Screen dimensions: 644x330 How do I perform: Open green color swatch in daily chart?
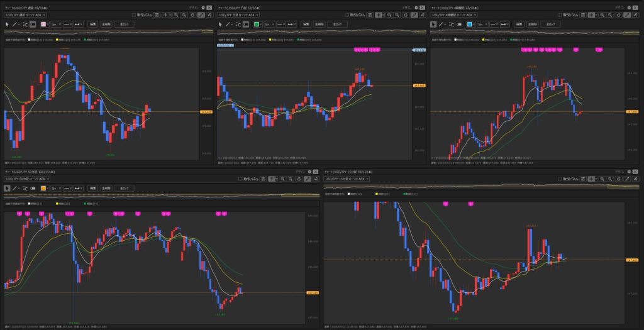tap(257, 25)
